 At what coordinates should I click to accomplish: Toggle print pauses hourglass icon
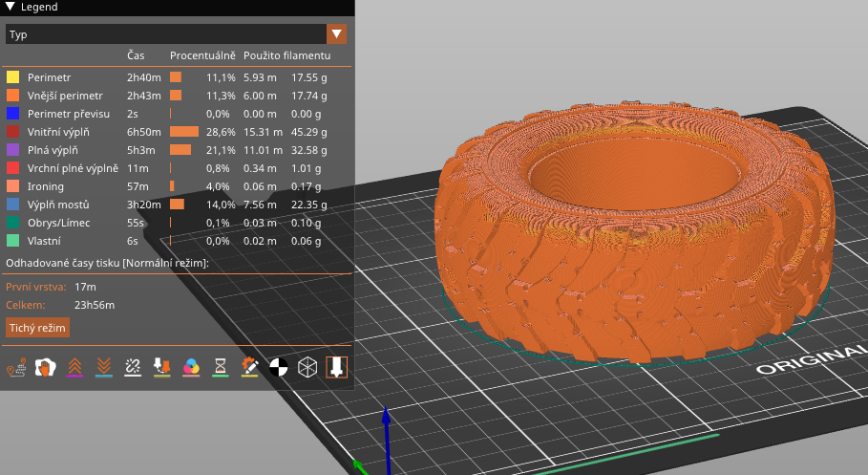(221, 367)
